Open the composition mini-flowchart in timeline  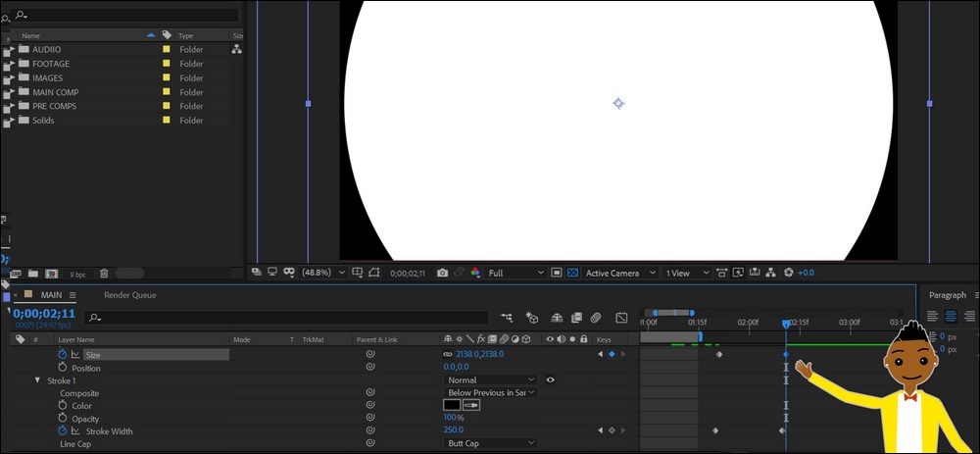point(507,318)
